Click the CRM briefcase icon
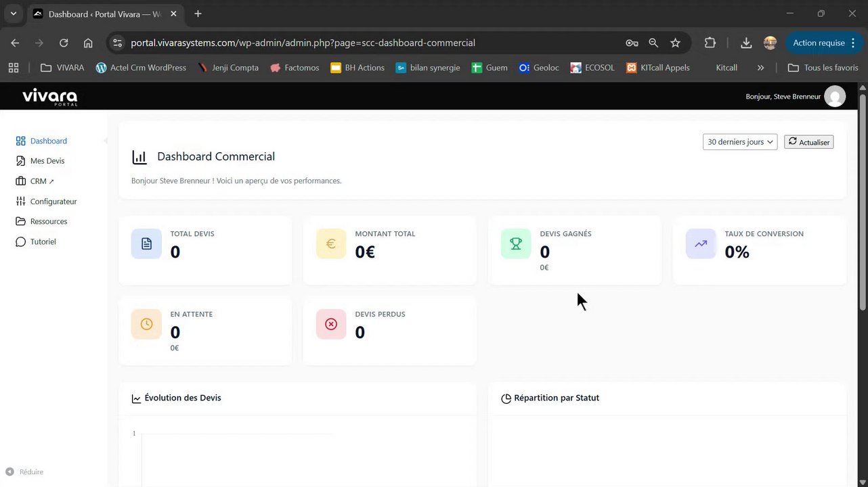Viewport: 868px width, 487px height. coord(20,181)
